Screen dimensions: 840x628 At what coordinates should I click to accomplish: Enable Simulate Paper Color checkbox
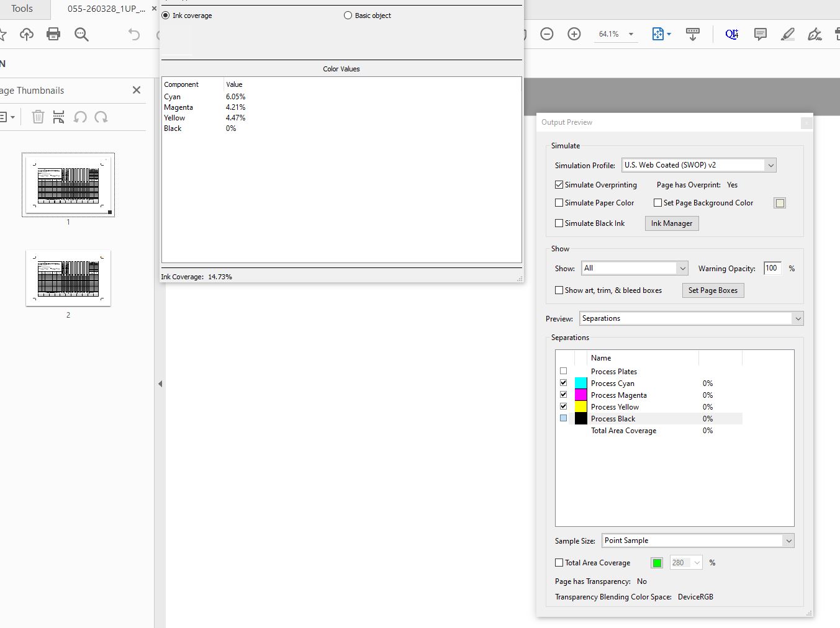(559, 203)
